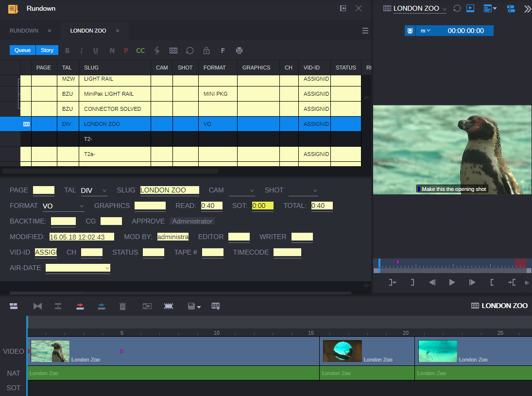Click the Play button in the viewer
Screen dimensions: 532x396
(x=452, y=282)
